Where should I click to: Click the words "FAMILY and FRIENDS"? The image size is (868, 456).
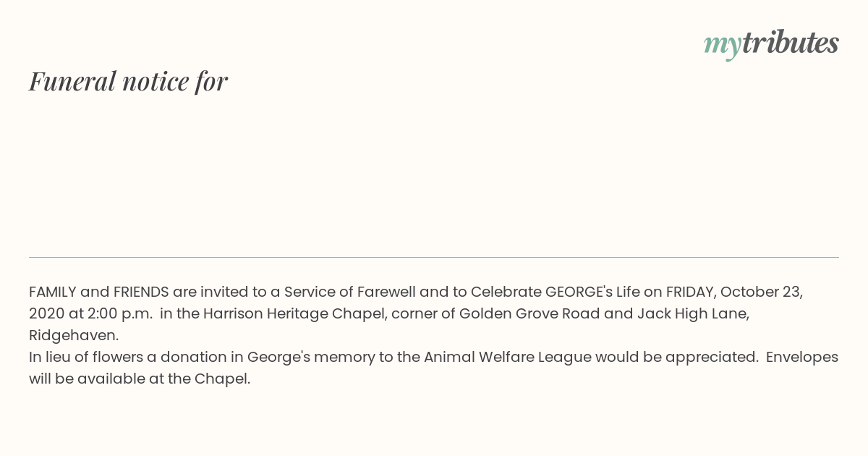point(99,292)
